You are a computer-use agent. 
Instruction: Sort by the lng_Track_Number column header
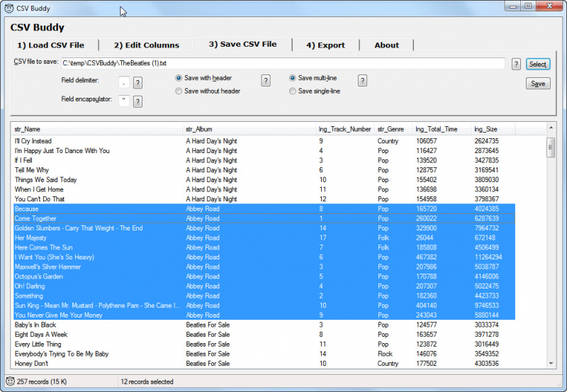(344, 129)
